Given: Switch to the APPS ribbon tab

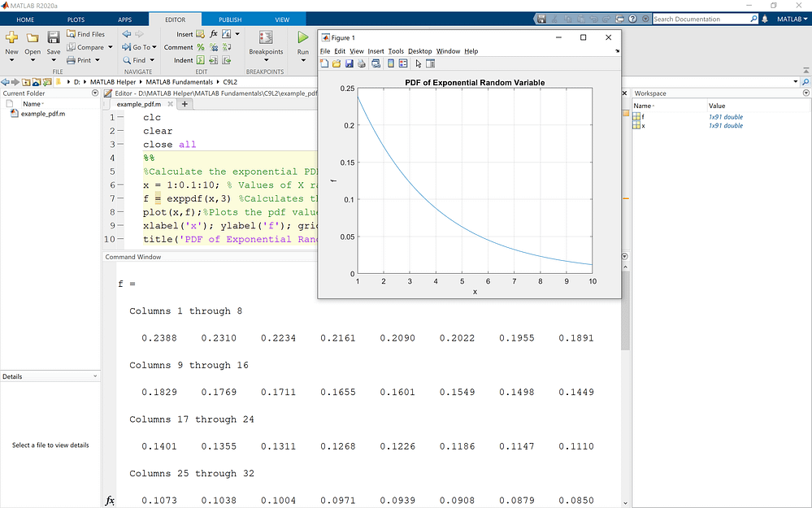Looking at the screenshot, I should tap(125, 20).
